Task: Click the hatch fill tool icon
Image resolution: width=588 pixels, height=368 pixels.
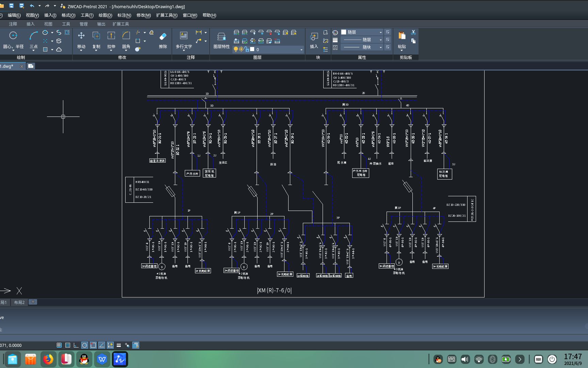Action: (45, 49)
